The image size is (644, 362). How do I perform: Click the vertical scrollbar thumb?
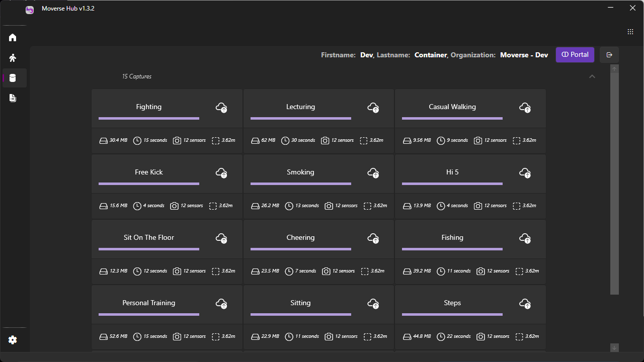(614, 184)
